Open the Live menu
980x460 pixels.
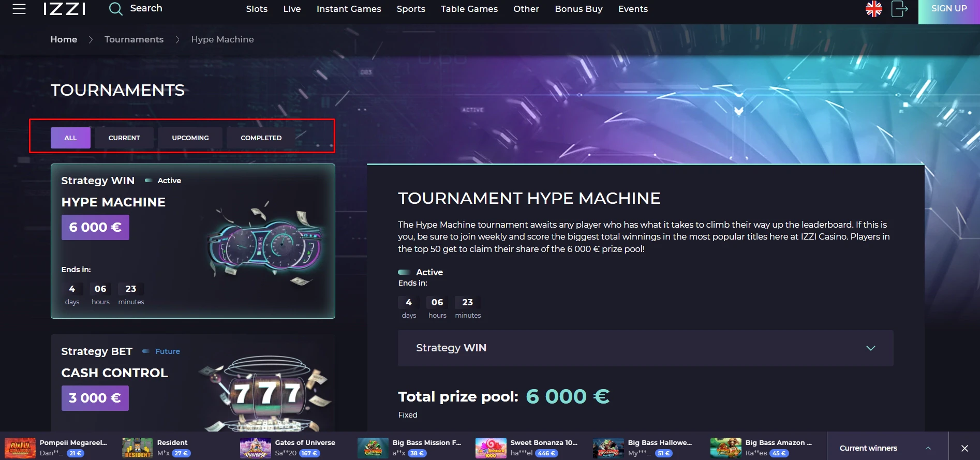(x=292, y=9)
